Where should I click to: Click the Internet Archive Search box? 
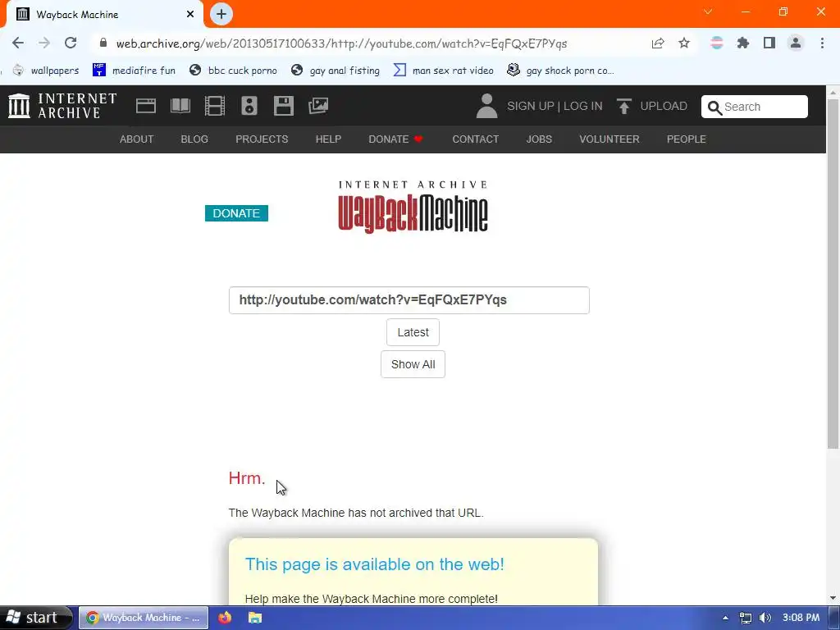tap(755, 107)
